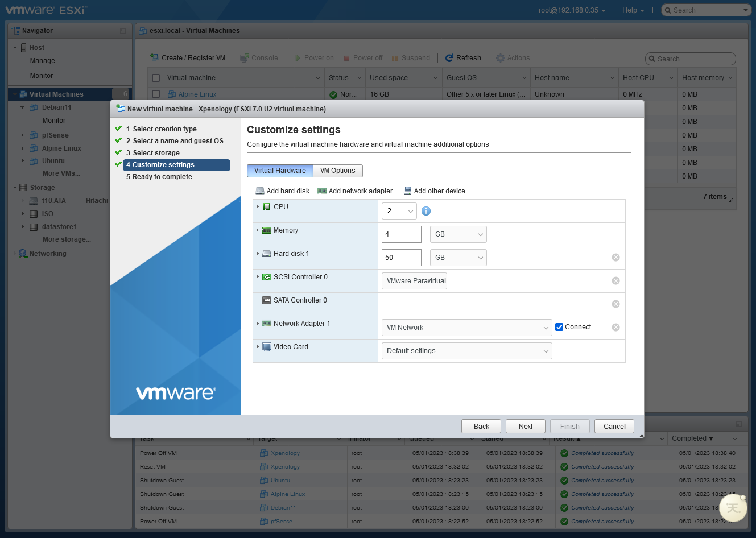Click the Next button
756x538 pixels.
[526, 427]
